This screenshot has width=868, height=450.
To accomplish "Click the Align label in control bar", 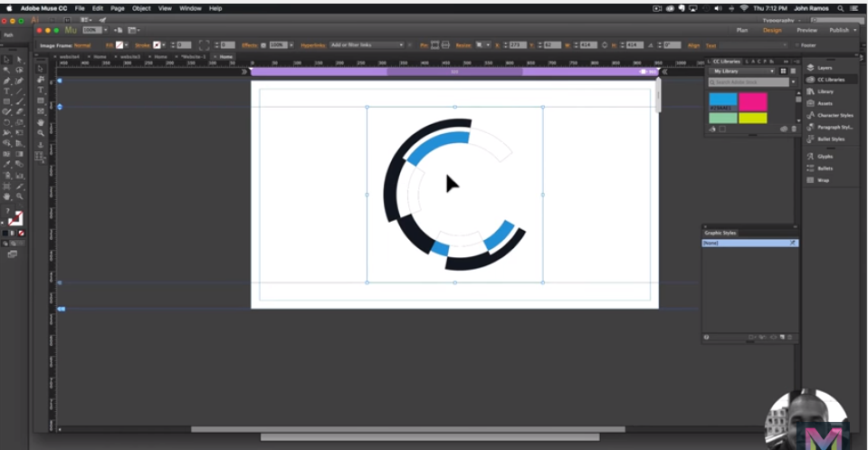I will coord(693,45).
